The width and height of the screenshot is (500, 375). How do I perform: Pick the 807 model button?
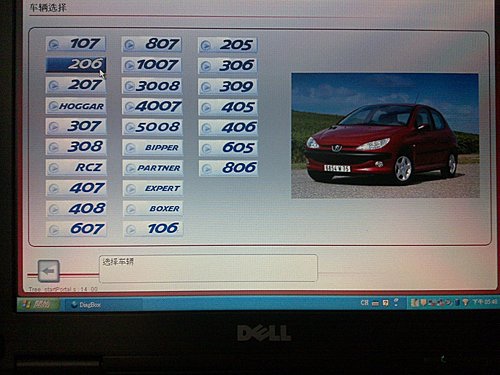pos(152,44)
